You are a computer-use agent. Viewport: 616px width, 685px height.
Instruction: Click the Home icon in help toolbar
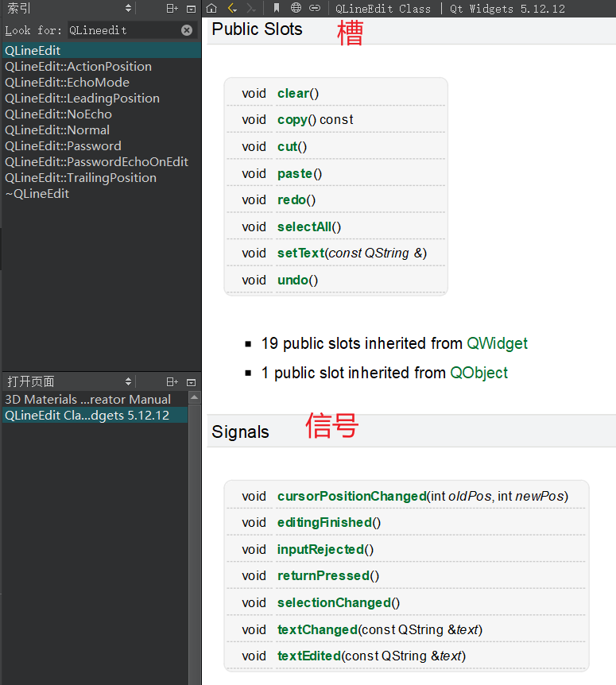point(211,8)
